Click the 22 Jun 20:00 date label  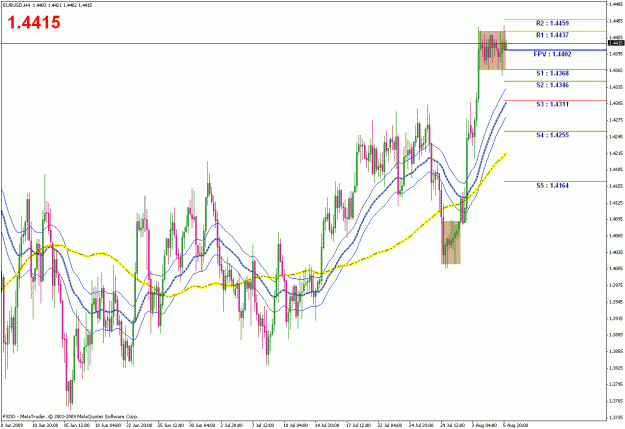(x=139, y=425)
